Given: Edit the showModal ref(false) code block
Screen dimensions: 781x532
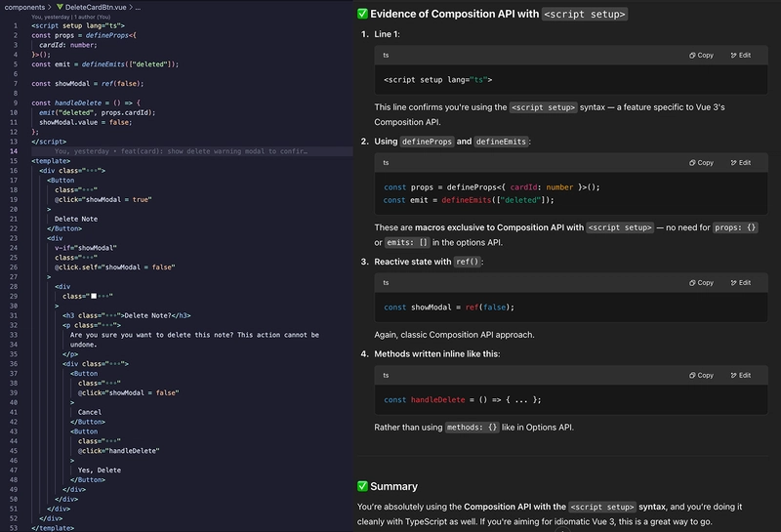Looking at the screenshot, I should point(741,283).
